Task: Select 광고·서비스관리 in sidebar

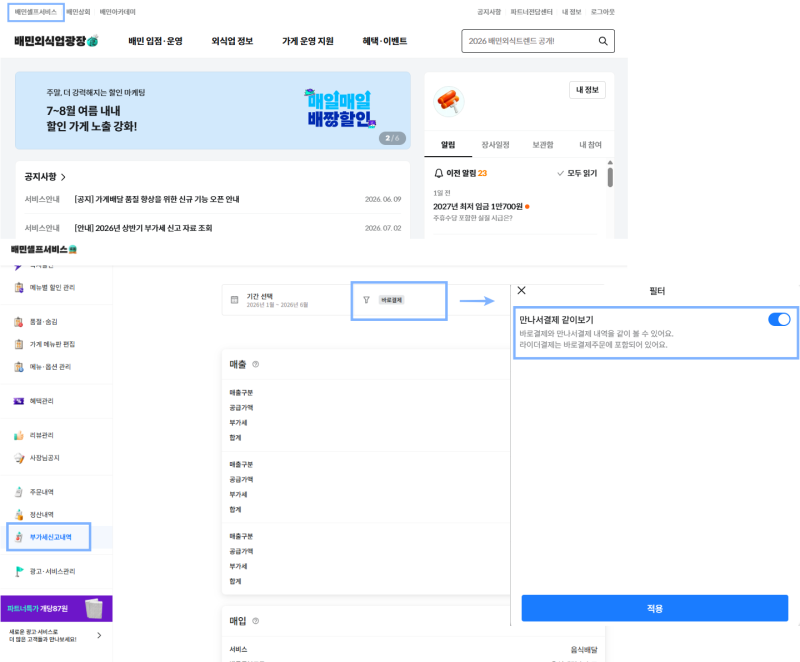Action: click(52, 571)
